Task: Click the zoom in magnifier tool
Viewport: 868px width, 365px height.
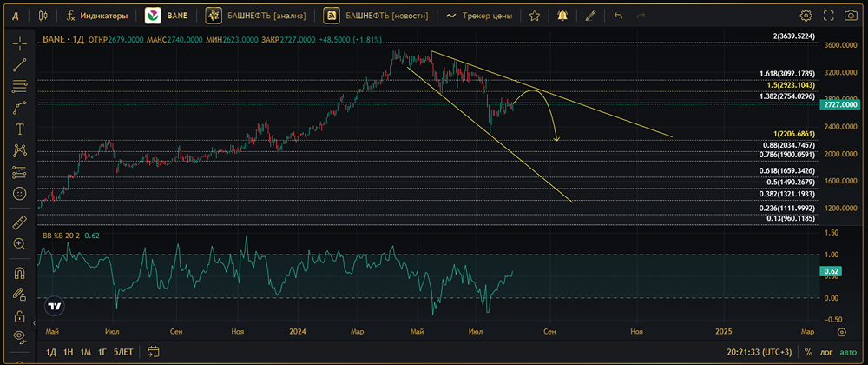Action: click(19, 244)
